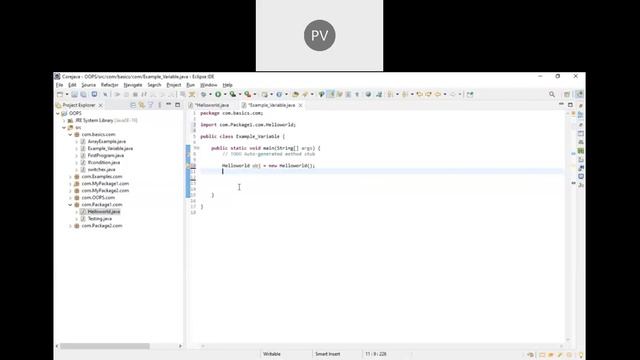Minimize the editor area
The image size is (640, 360).
[561, 105]
